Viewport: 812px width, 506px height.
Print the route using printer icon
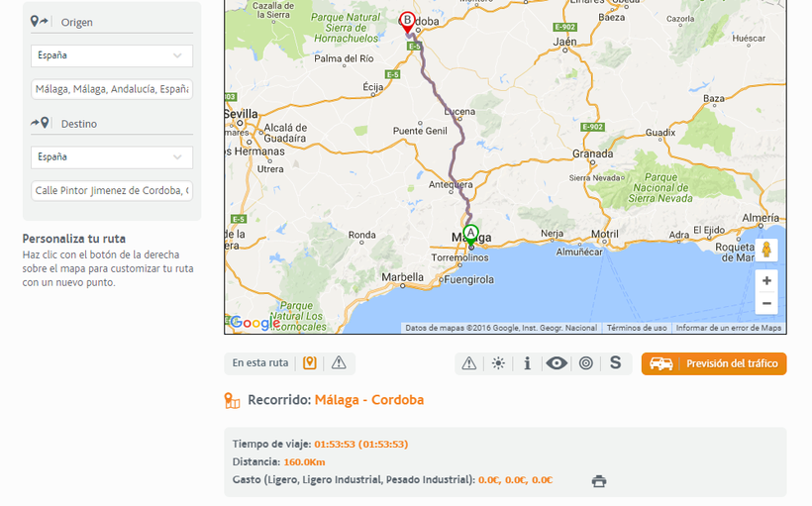point(599,481)
